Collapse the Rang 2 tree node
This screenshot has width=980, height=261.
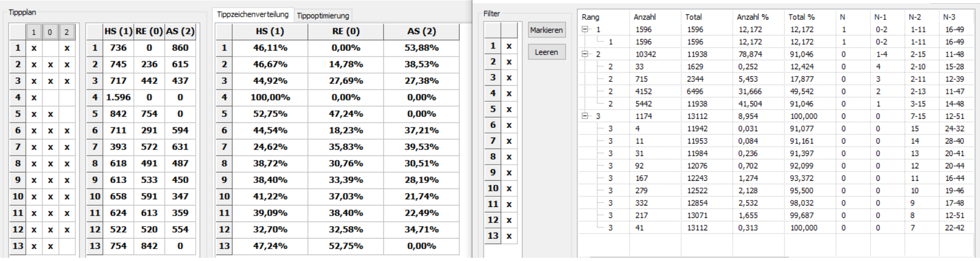585,54
